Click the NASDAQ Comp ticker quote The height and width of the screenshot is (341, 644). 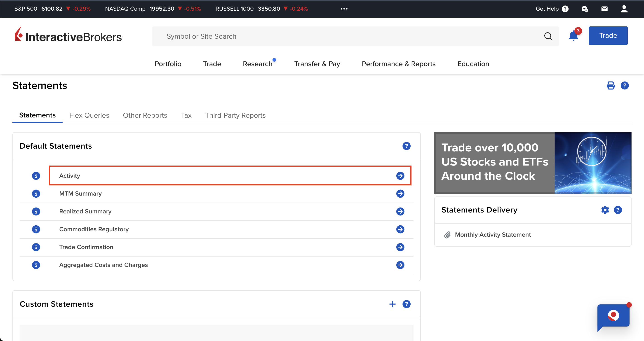[153, 9]
